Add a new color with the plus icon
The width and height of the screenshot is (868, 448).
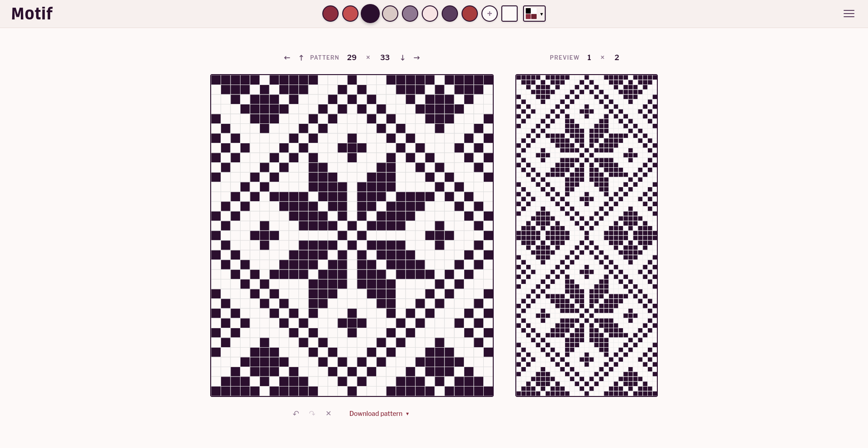tap(490, 14)
